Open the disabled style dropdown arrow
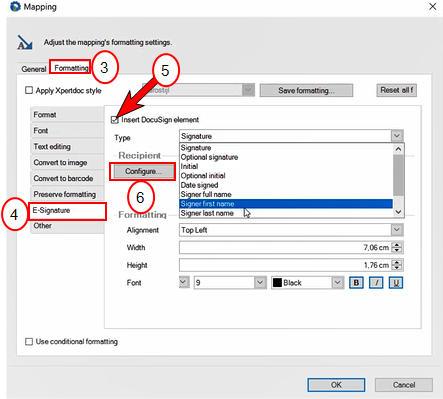Screen dimensions: 443x399 coord(248,90)
